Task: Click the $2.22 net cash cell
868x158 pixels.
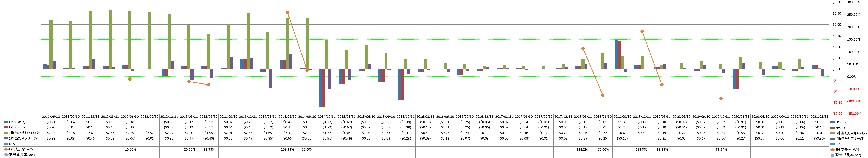Action: click(51, 133)
